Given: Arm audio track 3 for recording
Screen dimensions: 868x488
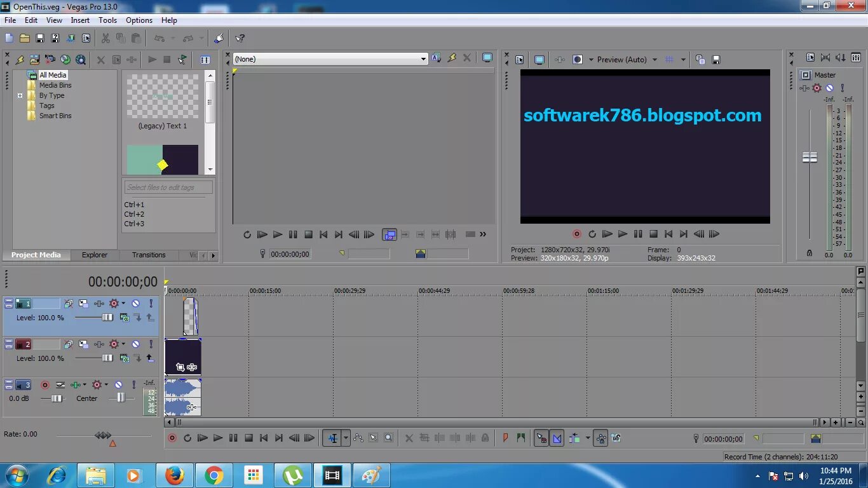Looking at the screenshot, I should (45, 384).
